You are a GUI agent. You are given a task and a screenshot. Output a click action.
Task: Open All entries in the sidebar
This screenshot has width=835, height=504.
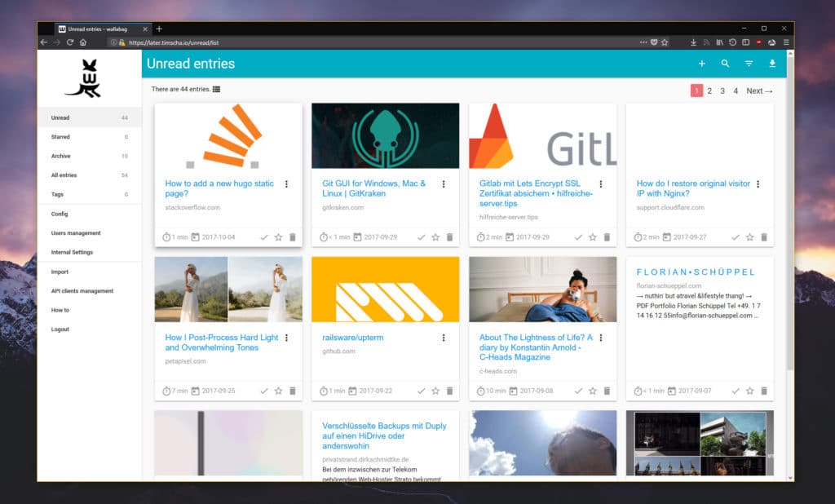pos(90,175)
